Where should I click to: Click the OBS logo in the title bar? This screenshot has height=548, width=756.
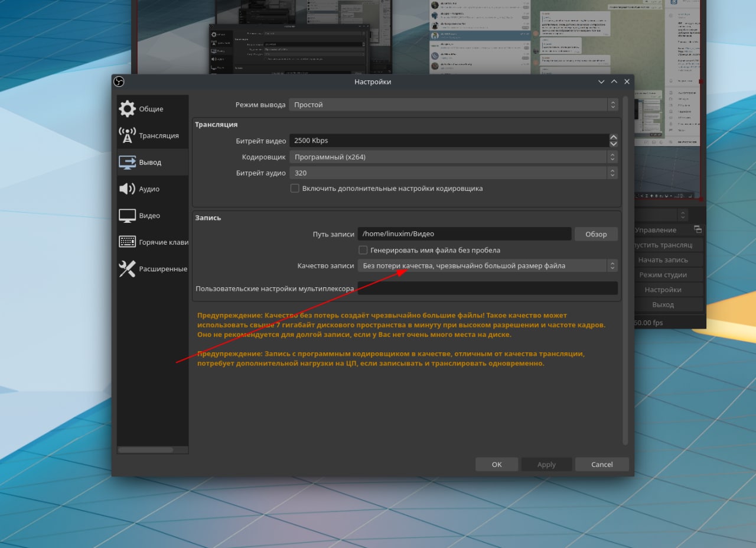coord(119,82)
